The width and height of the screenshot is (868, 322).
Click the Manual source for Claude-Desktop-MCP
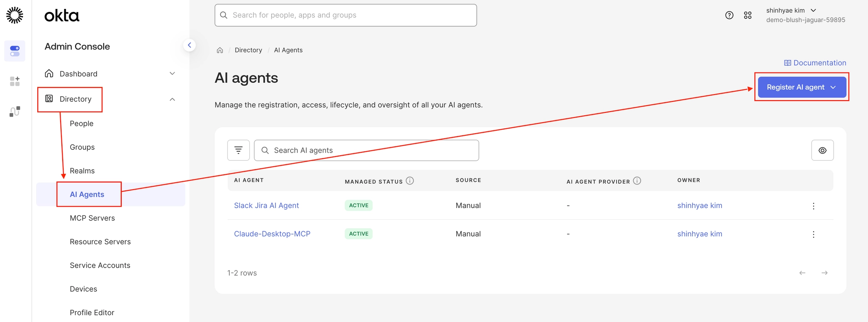click(x=468, y=234)
